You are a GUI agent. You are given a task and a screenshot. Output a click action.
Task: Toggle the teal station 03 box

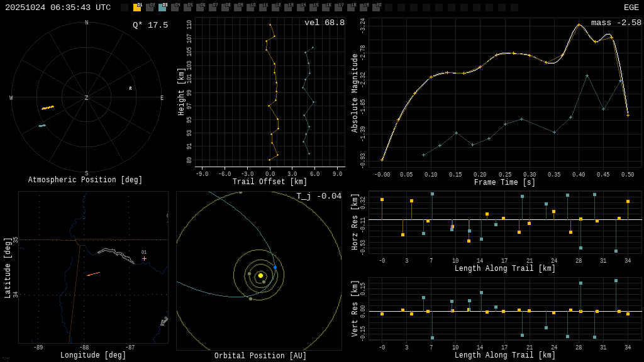[x=162, y=8]
